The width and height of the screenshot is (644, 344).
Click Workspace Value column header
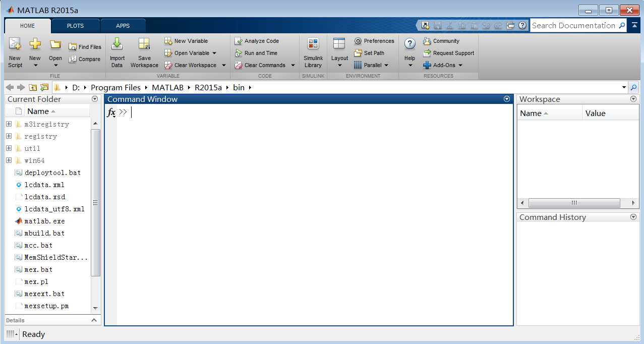pyautogui.click(x=610, y=113)
